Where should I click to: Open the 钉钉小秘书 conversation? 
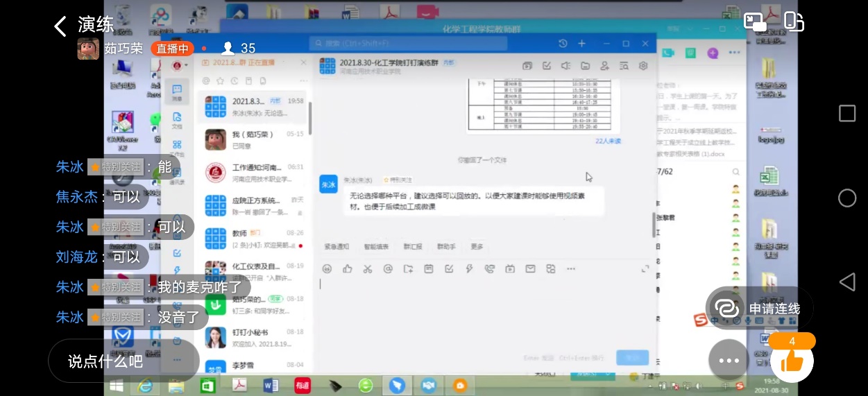click(257, 337)
